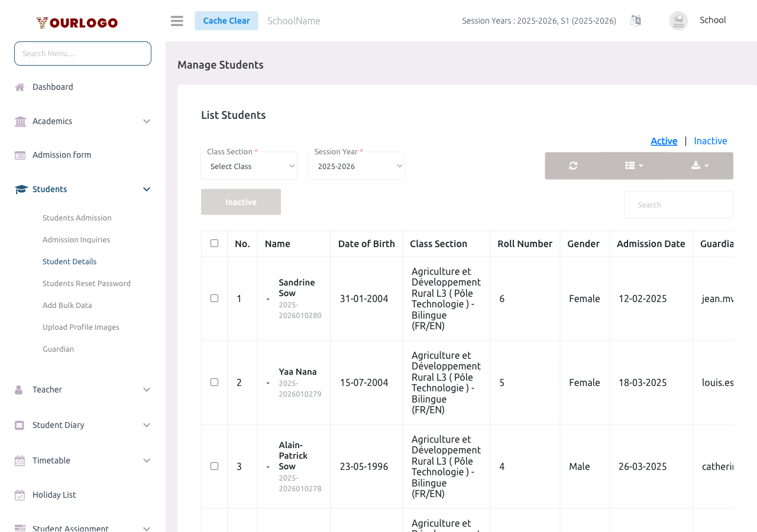Click inside the table Search field
Screen dimensions: 757x532
click(x=678, y=204)
